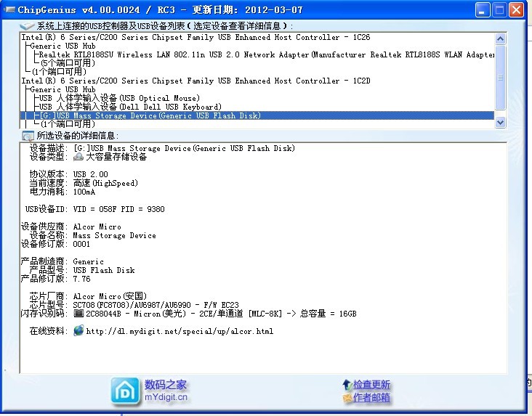Click the ChipGenius title bar app icon
Screen dimensions: 532x416
tap(9, 9)
